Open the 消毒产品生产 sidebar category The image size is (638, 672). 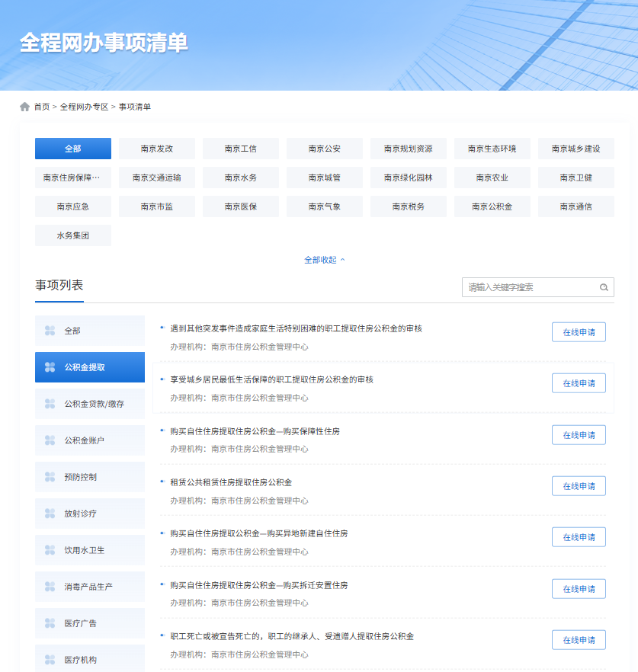tap(91, 587)
